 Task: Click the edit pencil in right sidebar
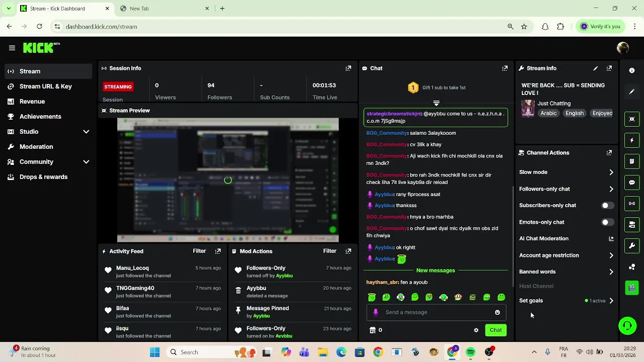click(632, 92)
